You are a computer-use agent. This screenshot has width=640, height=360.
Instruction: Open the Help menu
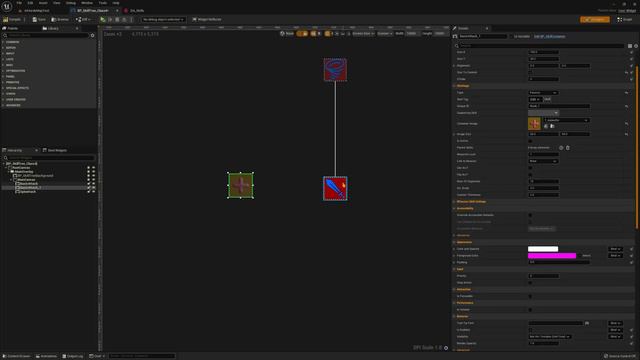point(116,3)
